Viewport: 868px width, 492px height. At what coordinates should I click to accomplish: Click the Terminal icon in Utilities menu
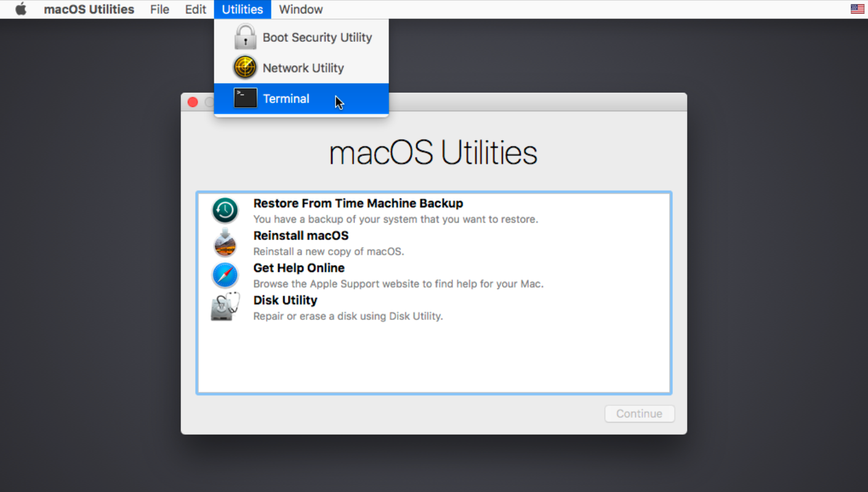(246, 98)
